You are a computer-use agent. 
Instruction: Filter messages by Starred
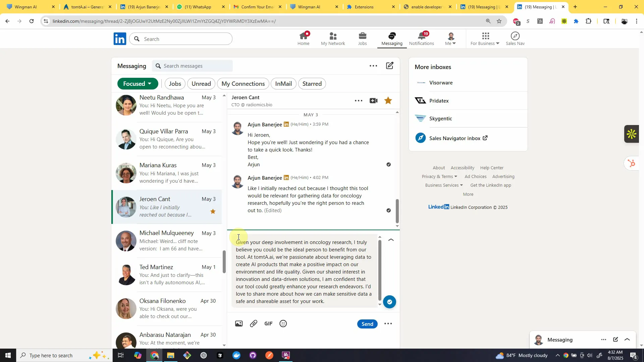coord(312,84)
